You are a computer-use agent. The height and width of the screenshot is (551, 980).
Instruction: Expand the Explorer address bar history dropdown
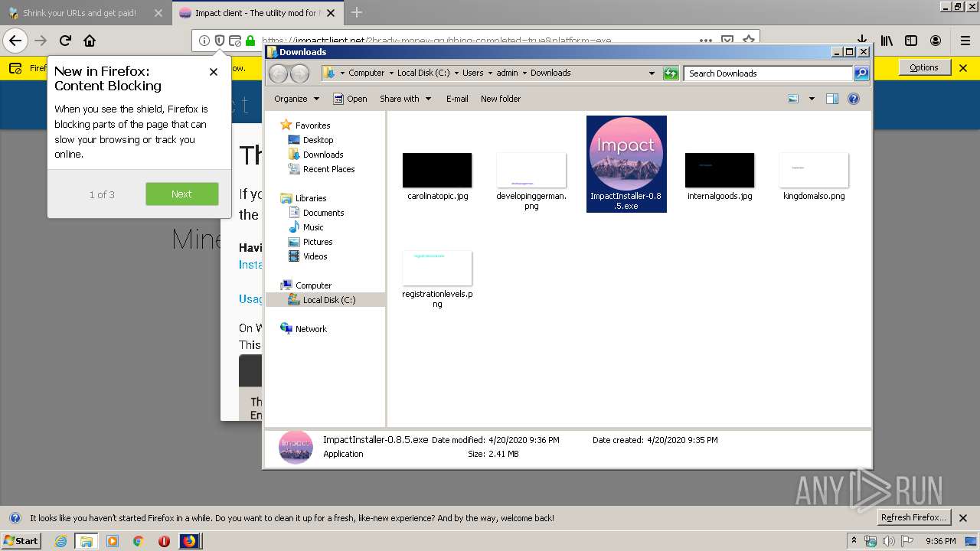click(x=652, y=73)
